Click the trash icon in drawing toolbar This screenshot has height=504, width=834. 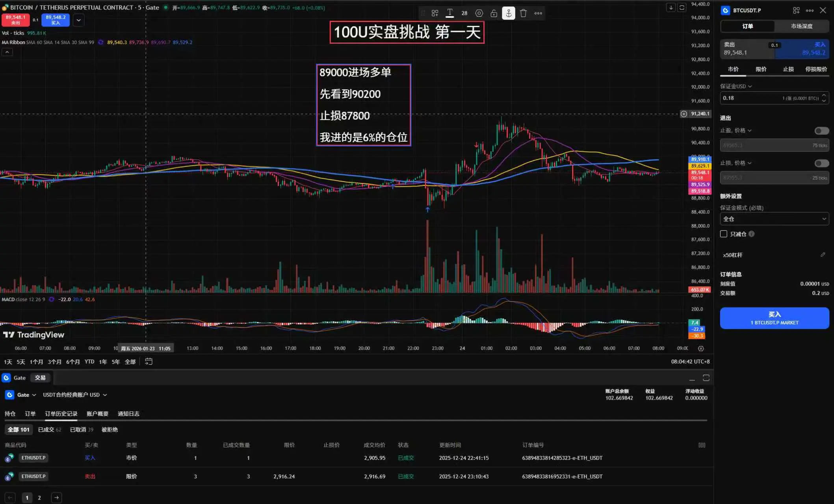click(523, 13)
